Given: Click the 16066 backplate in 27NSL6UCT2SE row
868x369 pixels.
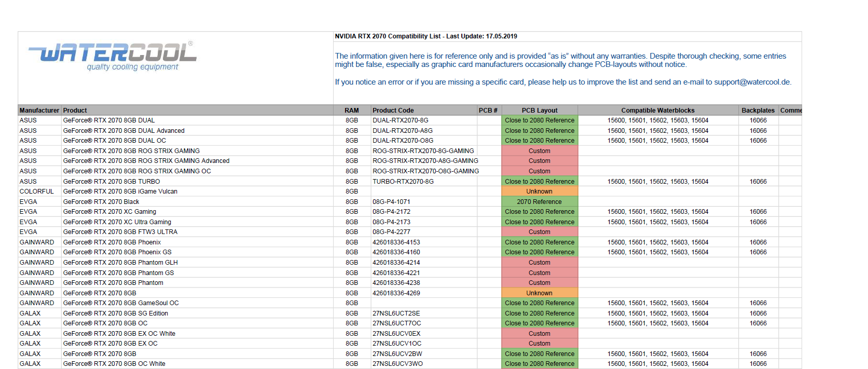Looking at the screenshot, I should tap(758, 313).
